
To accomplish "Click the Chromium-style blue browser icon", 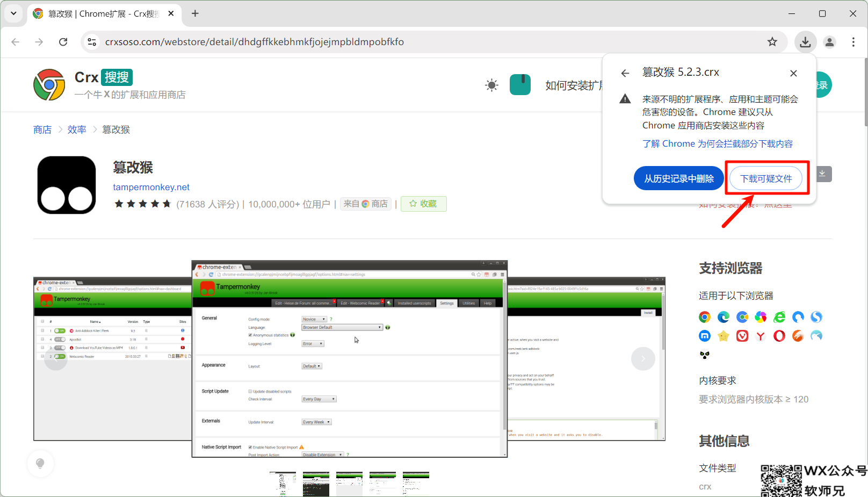I will pyautogui.click(x=742, y=317).
